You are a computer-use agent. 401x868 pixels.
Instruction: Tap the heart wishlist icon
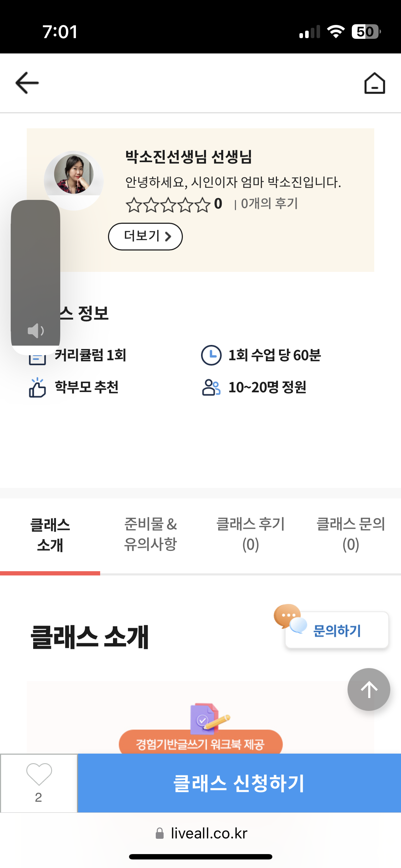coord(39,775)
